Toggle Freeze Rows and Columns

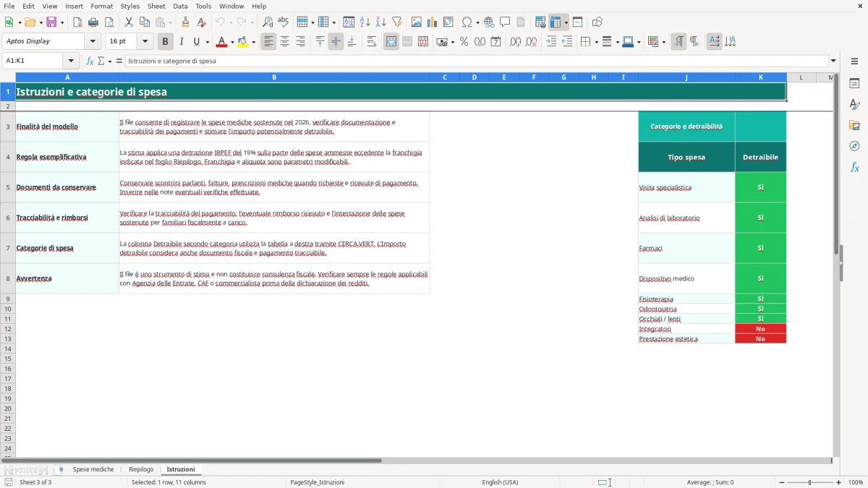pyautogui.click(x=556, y=22)
